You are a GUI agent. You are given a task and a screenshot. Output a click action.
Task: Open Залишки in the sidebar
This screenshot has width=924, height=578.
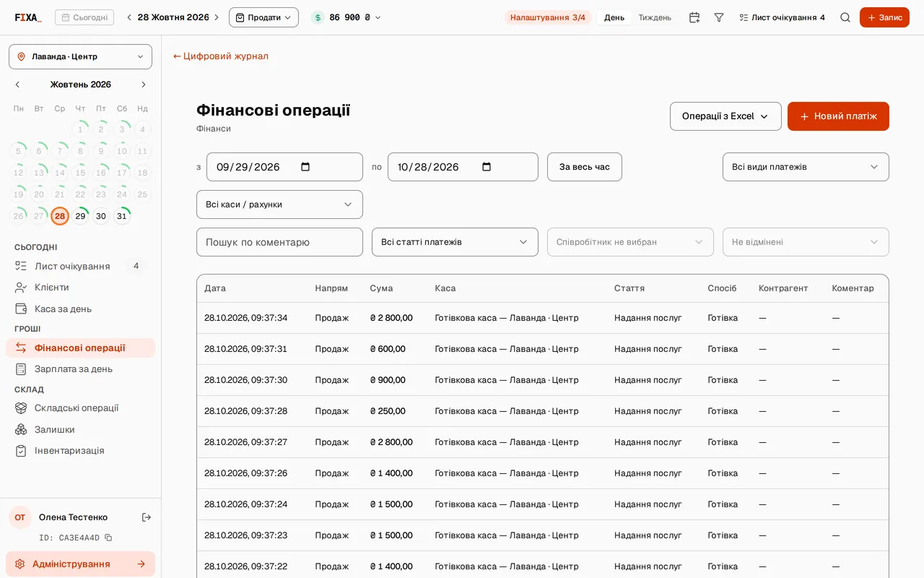tap(80, 429)
